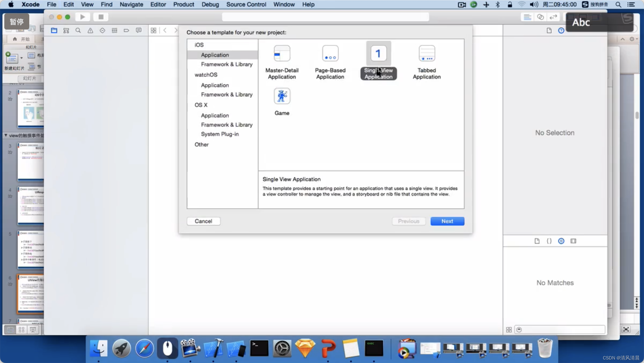Click the Stop button in Xcode toolbar
Screen dimensions: 644x363
[x=101, y=17]
